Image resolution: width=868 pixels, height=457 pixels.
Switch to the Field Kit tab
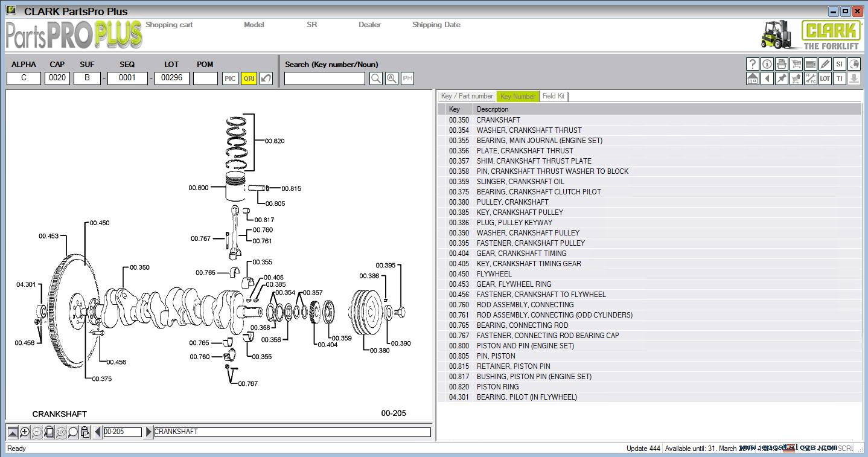pos(553,96)
